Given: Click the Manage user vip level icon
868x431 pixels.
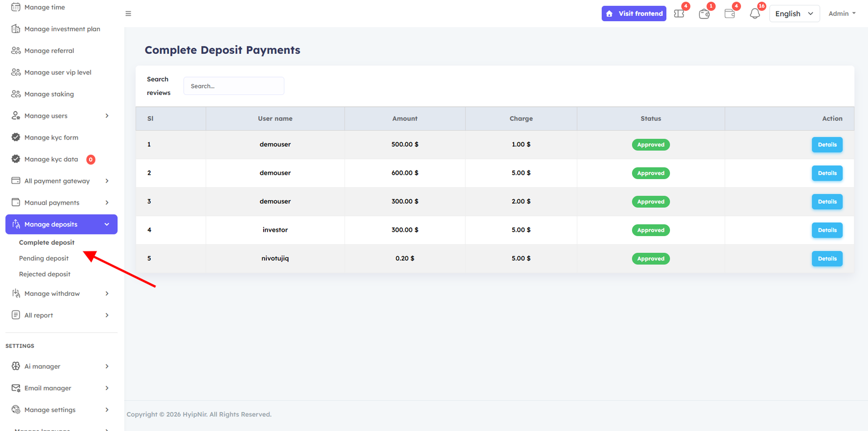Looking at the screenshot, I should (16, 72).
